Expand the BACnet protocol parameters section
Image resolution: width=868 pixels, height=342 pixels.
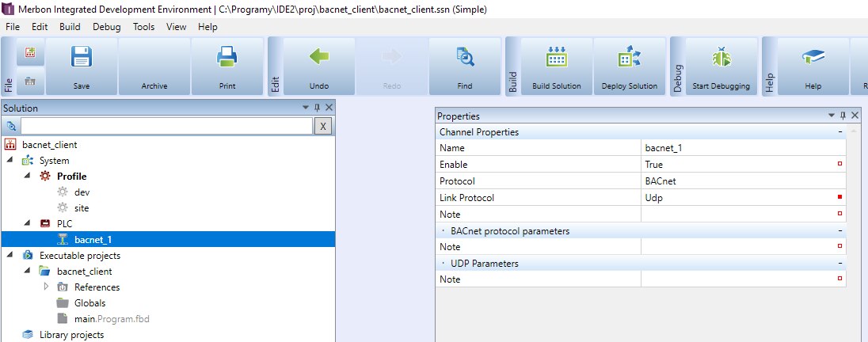click(443, 231)
